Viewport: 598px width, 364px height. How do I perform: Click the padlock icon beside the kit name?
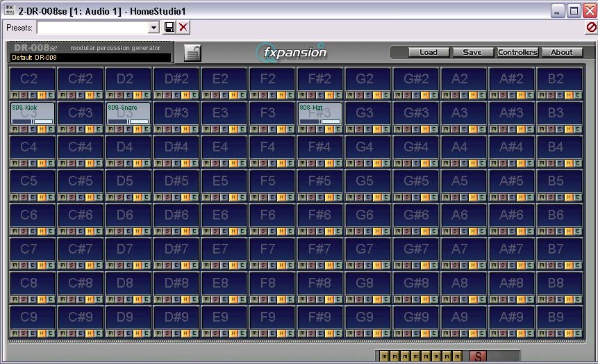192,53
